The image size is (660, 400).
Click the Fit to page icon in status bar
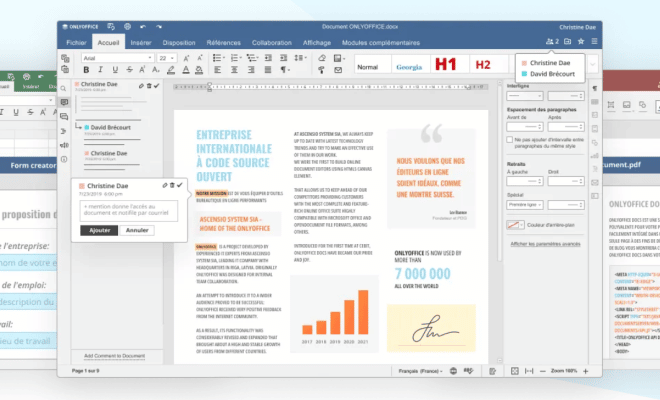[515, 371]
